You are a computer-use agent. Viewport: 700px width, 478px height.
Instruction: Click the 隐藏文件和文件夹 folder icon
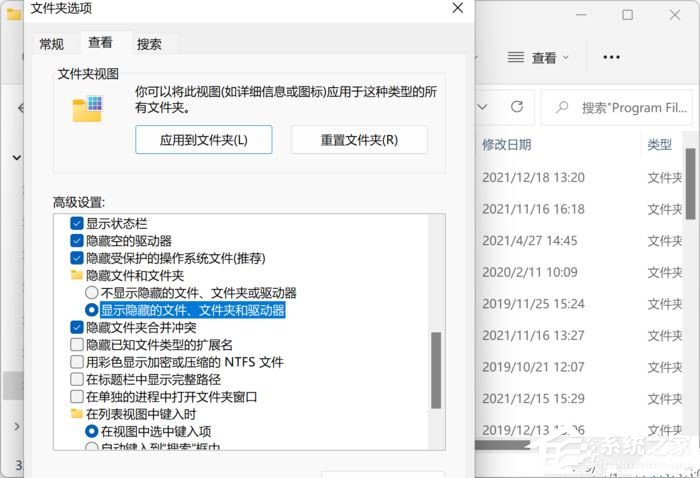point(77,275)
